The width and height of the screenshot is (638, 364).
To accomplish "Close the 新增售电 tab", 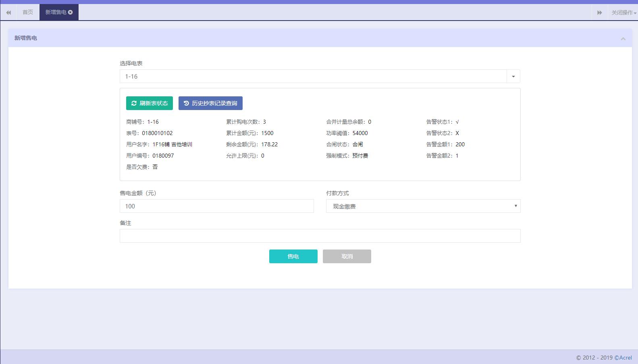I will click(x=71, y=12).
